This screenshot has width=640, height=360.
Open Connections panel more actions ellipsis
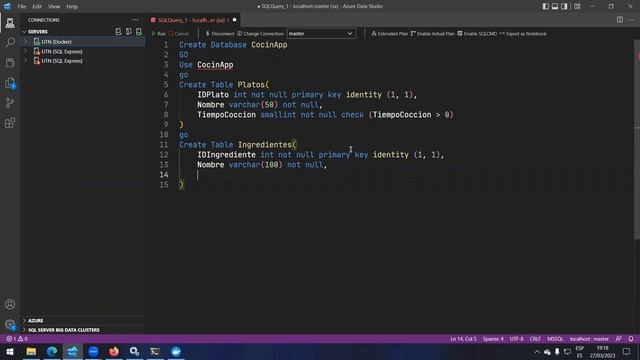coord(135,20)
